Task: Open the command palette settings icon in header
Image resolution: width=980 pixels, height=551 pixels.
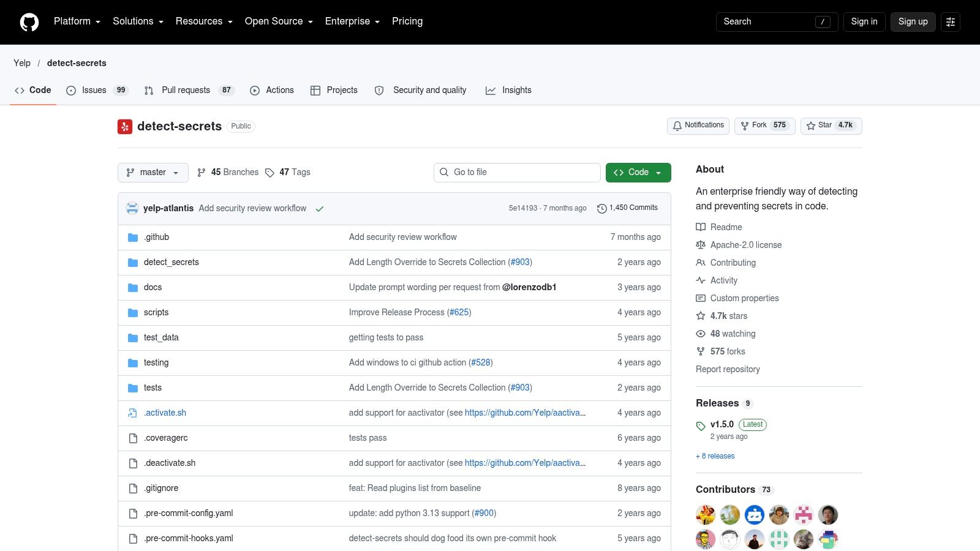Action: coord(951,21)
